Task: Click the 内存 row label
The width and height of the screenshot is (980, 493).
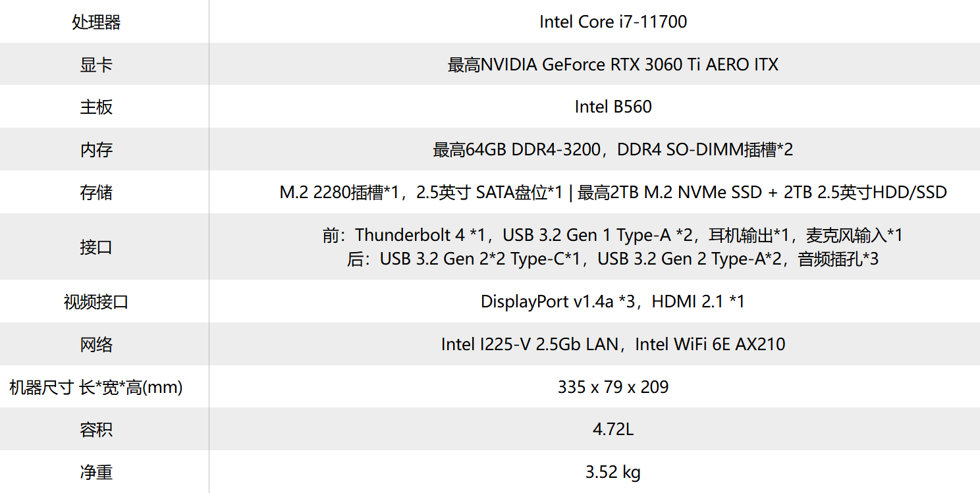Action: tap(96, 149)
